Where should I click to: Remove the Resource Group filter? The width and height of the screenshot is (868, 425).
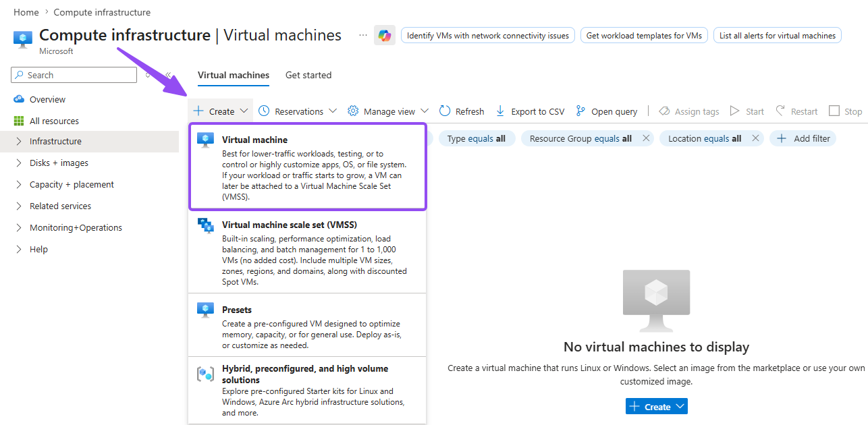646,138
